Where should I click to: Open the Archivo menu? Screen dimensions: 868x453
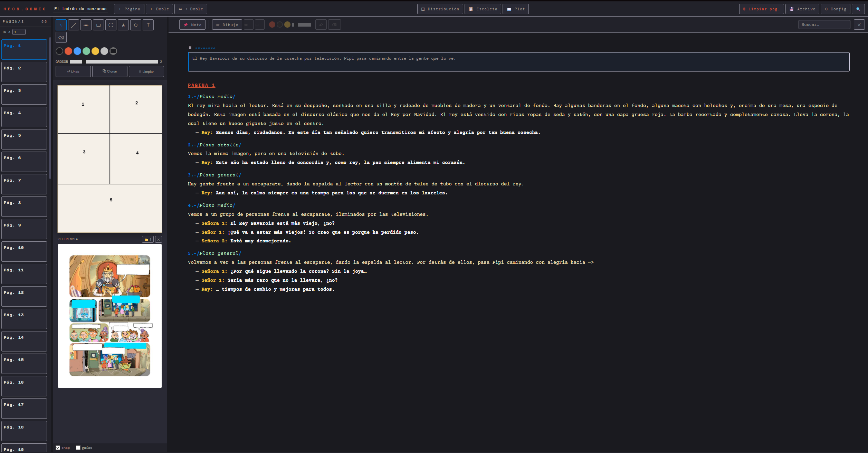coord(802,9)
